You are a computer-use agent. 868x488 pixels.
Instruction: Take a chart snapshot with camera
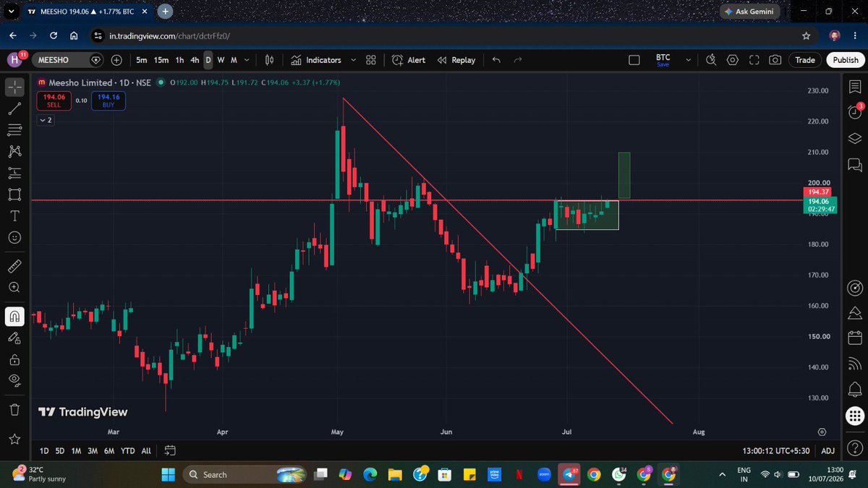pyautogui.click(x=775, y=60)
